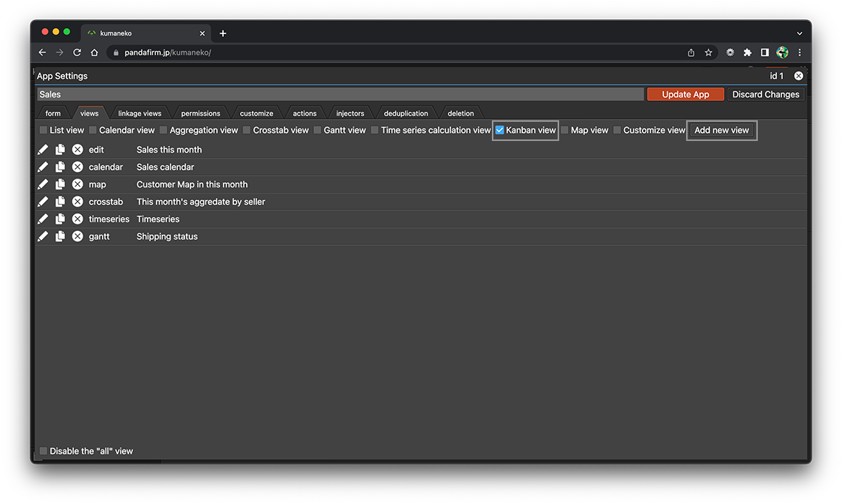The image size is (842, 504).
Task: Open the linkage views tab
Action: [140, 114]
